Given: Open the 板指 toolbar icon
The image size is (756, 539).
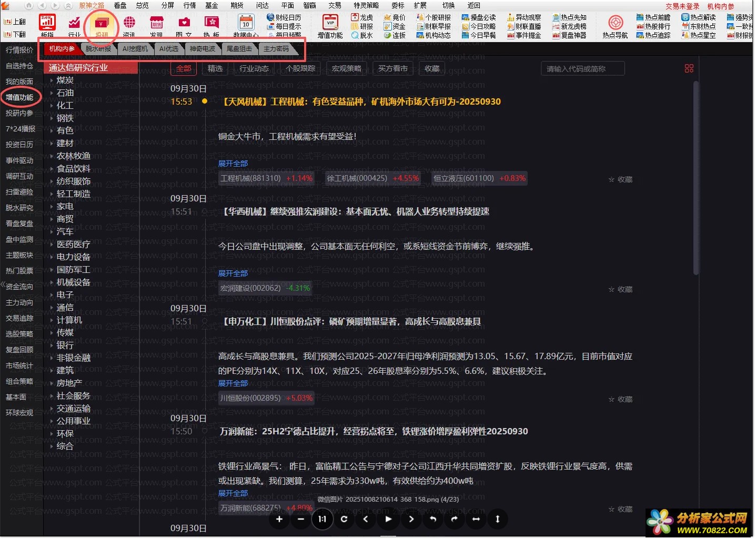Looking at the screenshot, I should (x=47, y=25).
